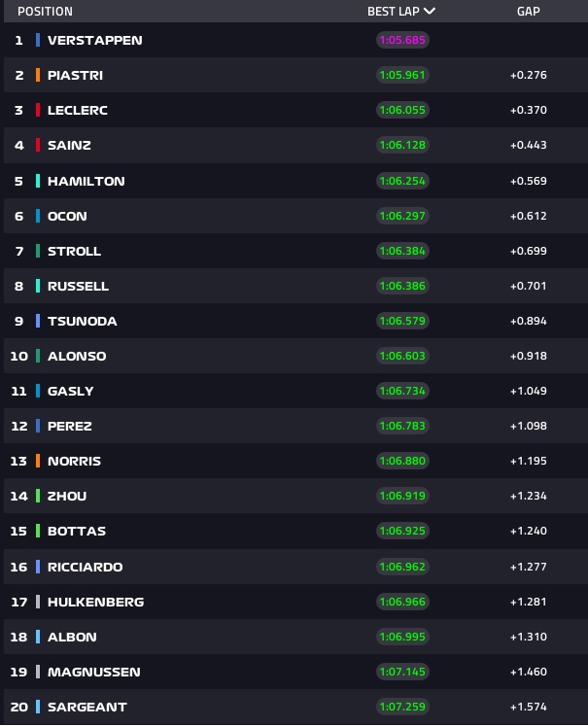Select the GAP column header
This screenshot has width=588, height=726.
(529, 11)
